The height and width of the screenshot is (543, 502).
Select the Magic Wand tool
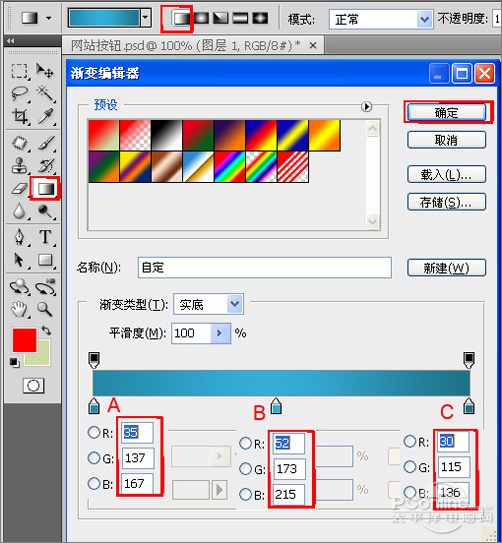45,94
